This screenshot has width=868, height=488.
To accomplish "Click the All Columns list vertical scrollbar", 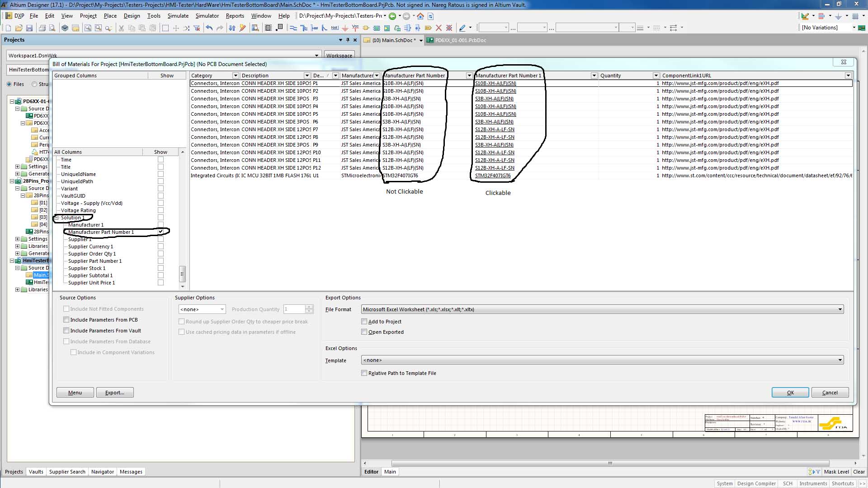I will click(183, 273).
